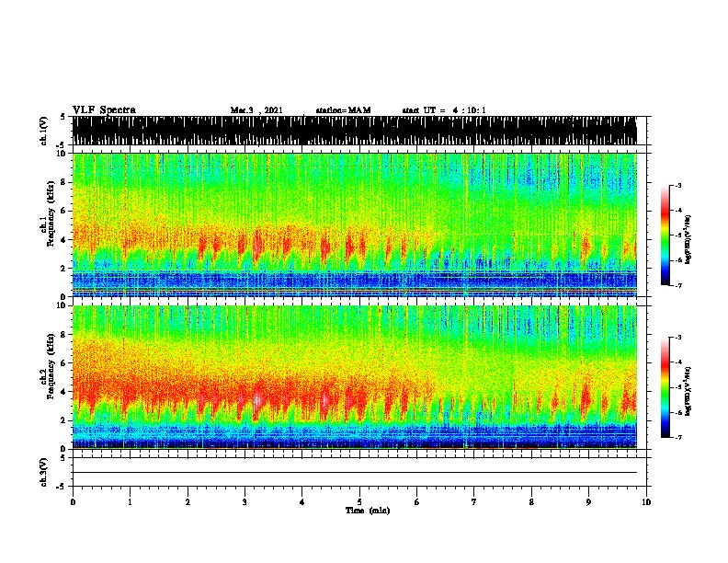Click the ch.1 spectrogram color bar
The image size is (728, 563).
click(665, 236)
